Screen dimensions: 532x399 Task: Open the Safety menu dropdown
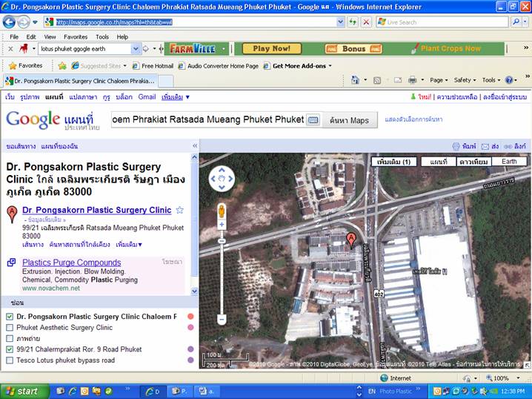(465, 80)
